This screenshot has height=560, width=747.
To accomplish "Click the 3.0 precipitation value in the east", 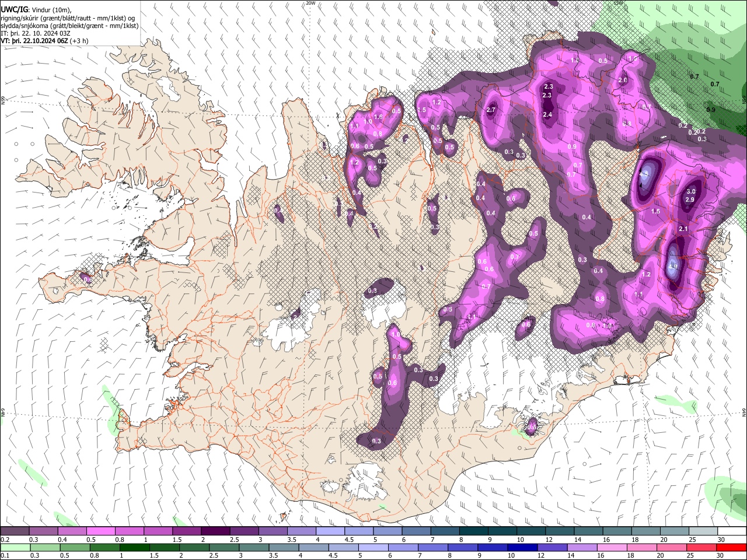I will pyautogui.click(x=691, y=191).
